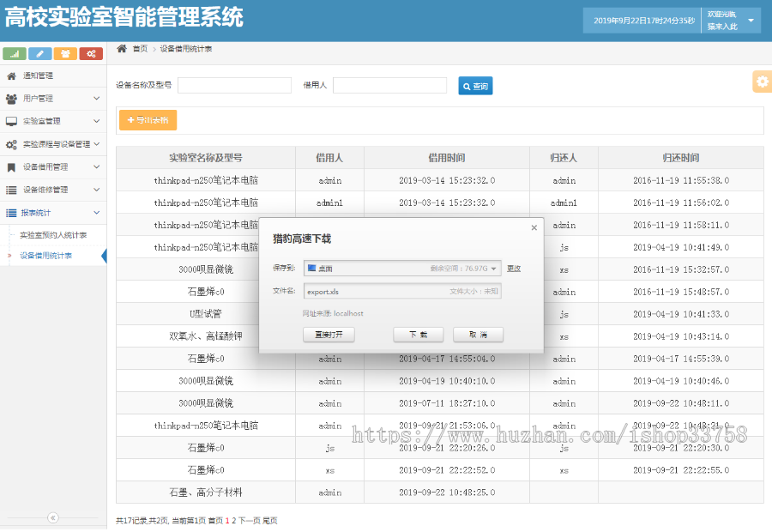Select the green statistics icon in sidebar toolbar
The width and height of the screenshot is (772, 532).
(x=13, y=52)
